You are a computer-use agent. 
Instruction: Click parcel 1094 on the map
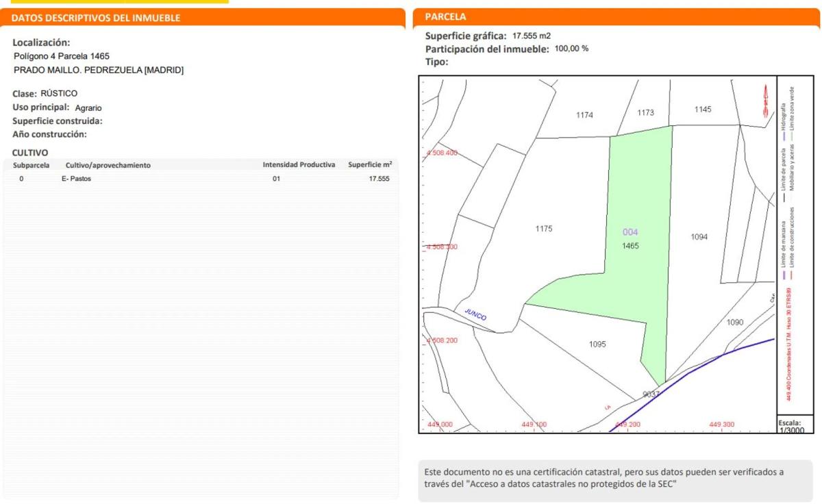pyautogui.click(x=699, y=237)
